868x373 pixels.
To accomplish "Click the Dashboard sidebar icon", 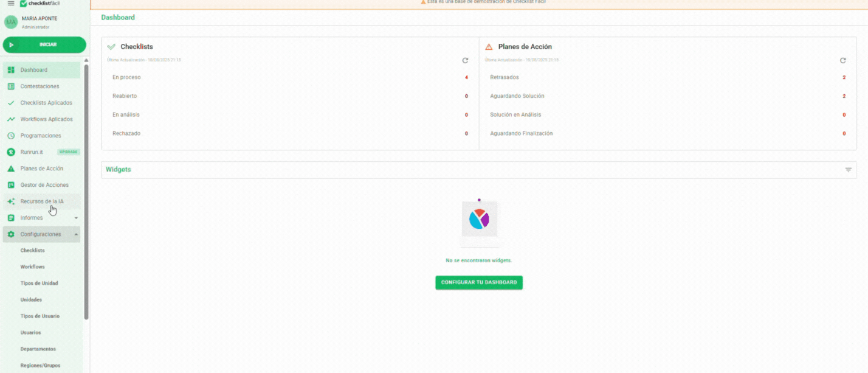I will 11,70.
